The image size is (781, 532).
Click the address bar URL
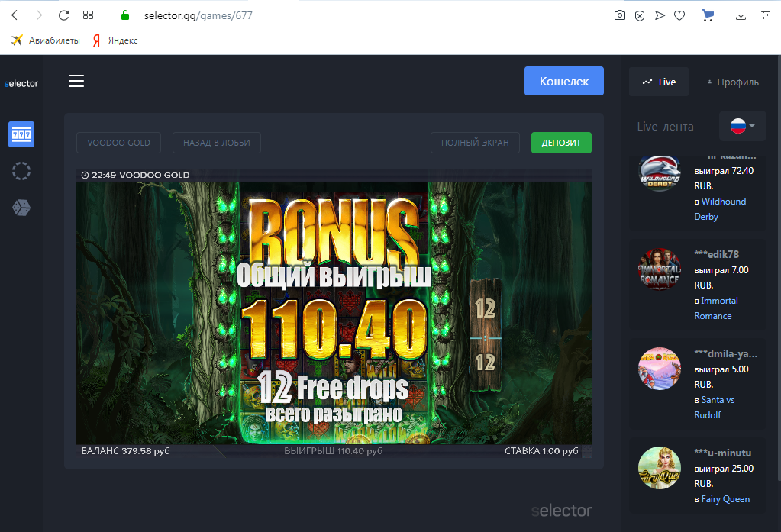click(x=198, y=15)
